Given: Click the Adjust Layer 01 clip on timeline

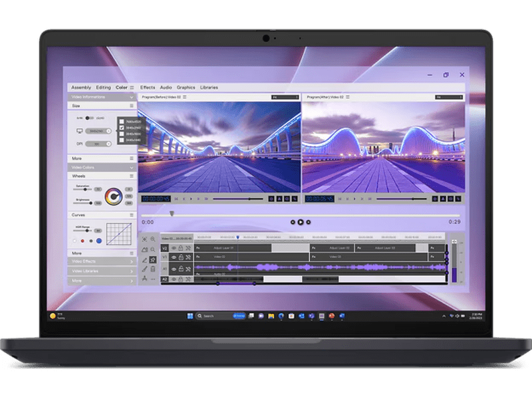Looking at the screenshot, I should click(223, 248).
